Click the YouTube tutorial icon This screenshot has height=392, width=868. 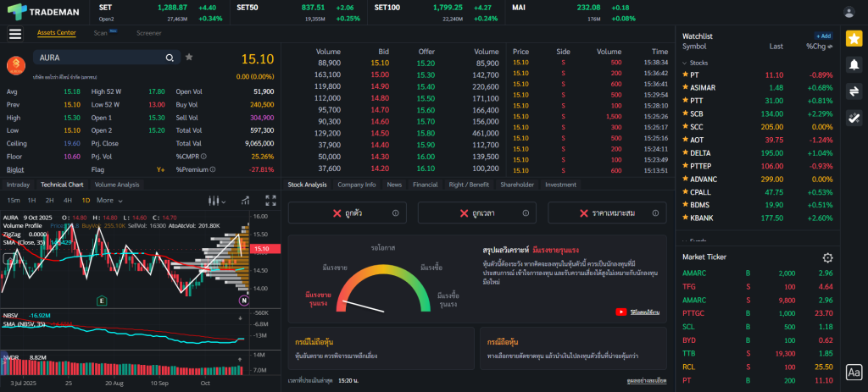click(x=621, y=312)
